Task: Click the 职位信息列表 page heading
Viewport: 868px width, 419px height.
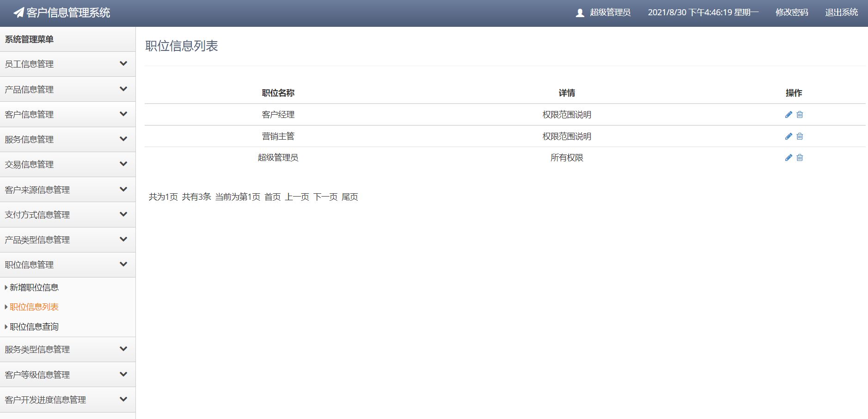Action: pos(182,46)
